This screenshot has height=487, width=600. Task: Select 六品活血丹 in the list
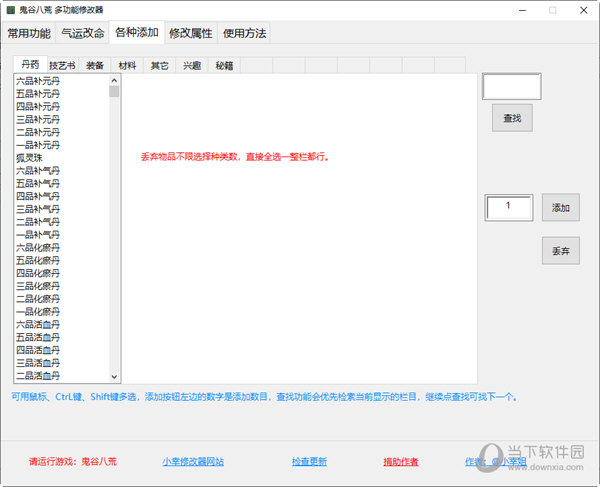tap(38, 324)
